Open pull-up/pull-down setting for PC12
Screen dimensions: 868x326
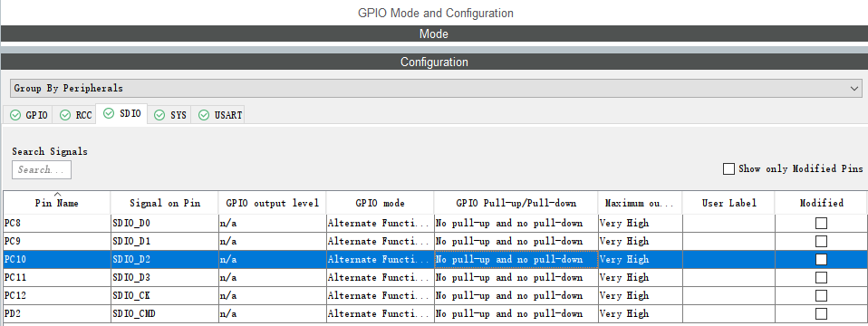click(x=516, y=295)
